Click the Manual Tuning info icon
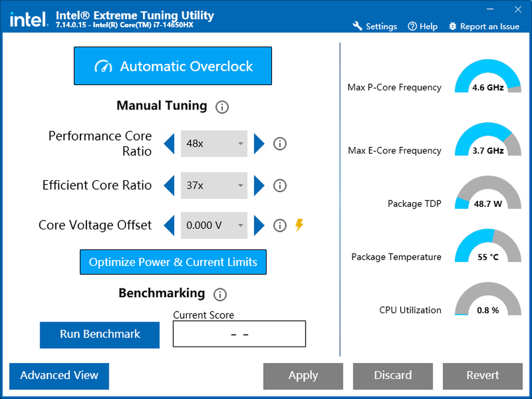The image size is (532, 399). 222,107
